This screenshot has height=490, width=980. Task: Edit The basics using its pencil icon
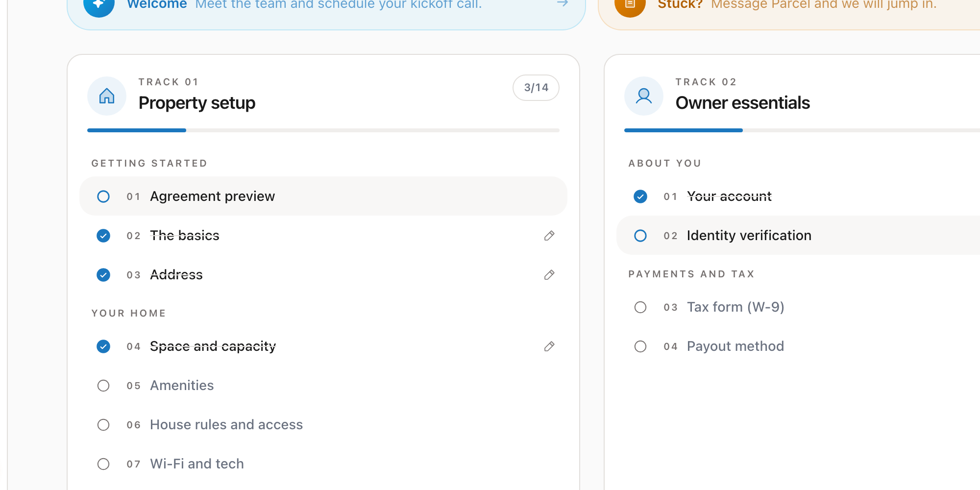(x=549, y=236)
